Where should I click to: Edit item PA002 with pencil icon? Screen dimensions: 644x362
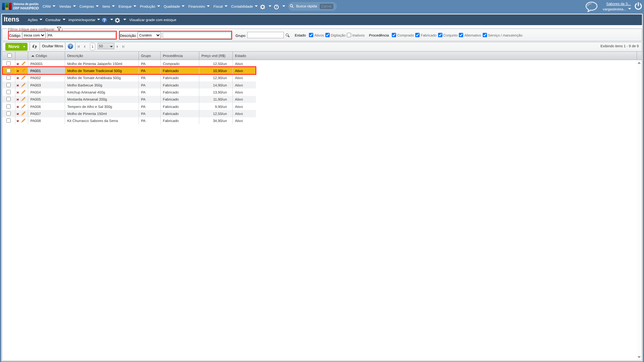pyautogui.click(x=23, y=78)
